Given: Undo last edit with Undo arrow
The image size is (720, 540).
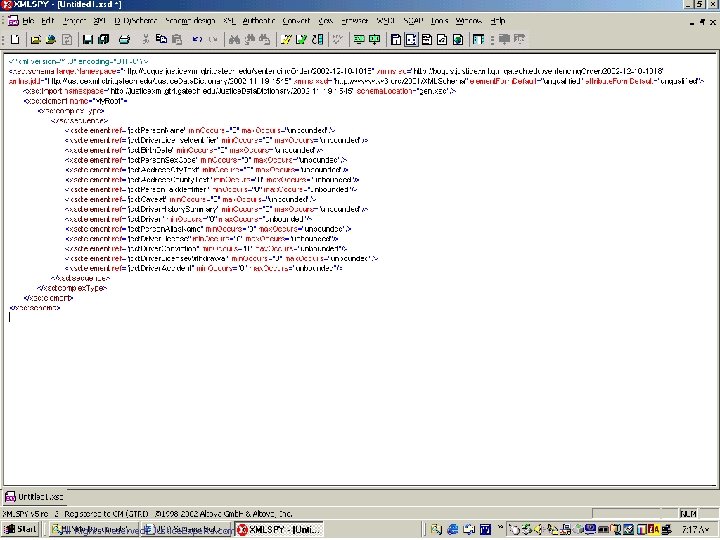Looking at the screenshot, I should (x=197, y=39).
